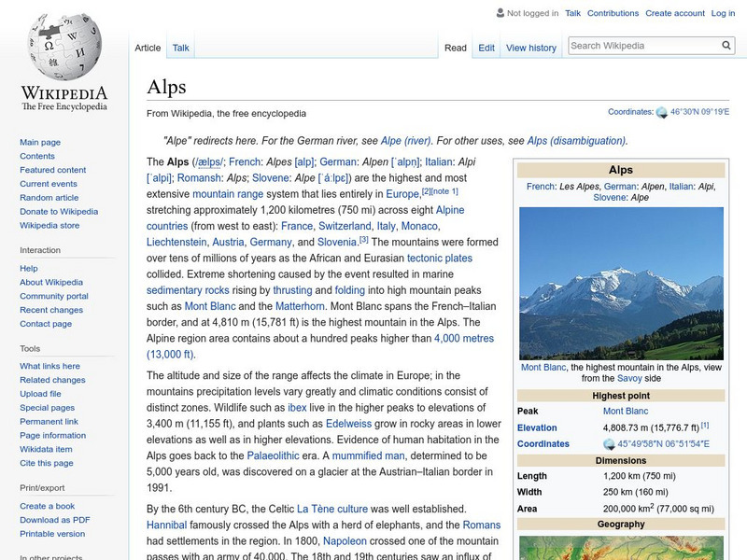Open Related changes link
Image resolution: width=747 pixels, height=560 pixels.
(x=52, y=380)
